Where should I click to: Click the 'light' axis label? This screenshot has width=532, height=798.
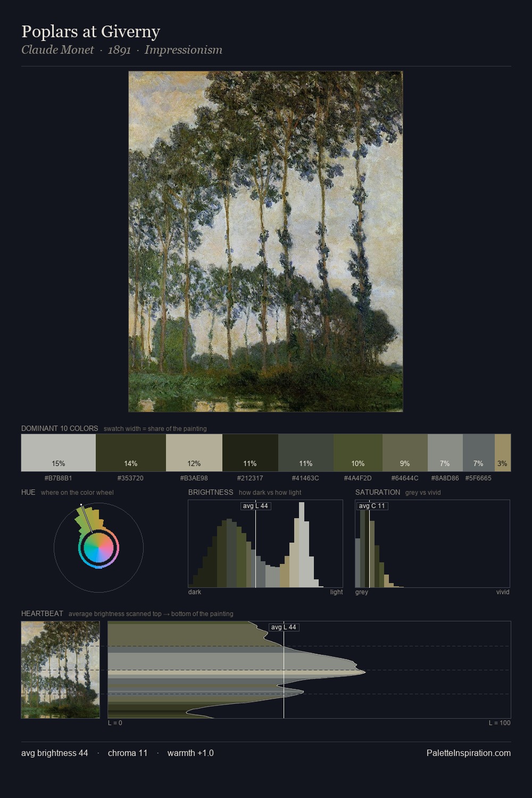[336, 592]
